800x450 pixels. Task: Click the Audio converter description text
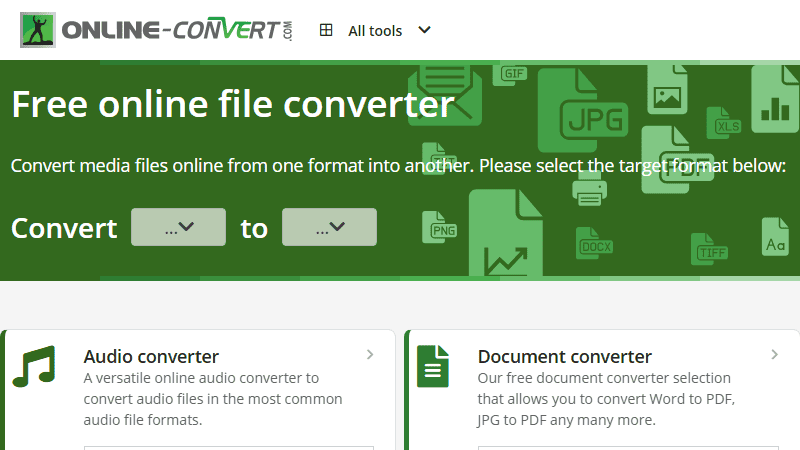tap(213, 399)
